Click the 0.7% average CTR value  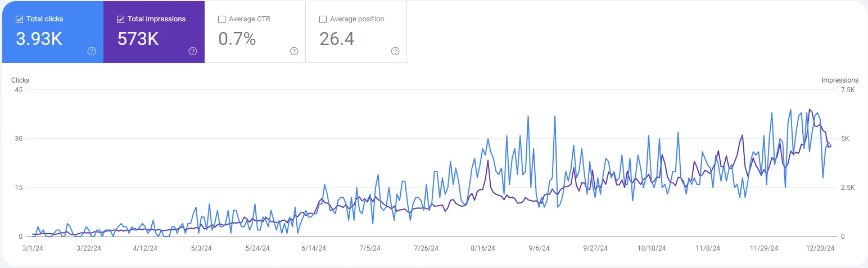[237, 39]
